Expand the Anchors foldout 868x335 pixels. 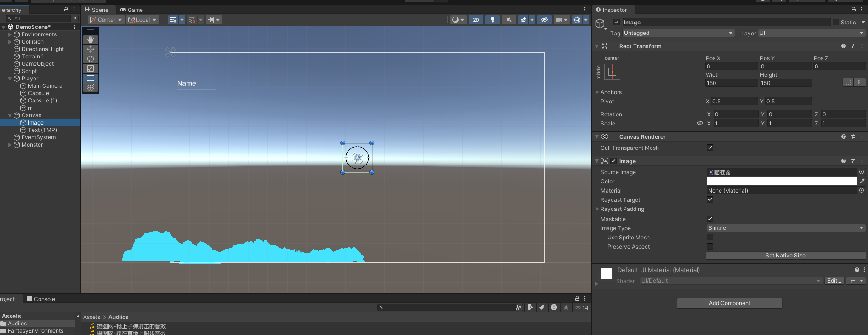(x=597, y=92)
